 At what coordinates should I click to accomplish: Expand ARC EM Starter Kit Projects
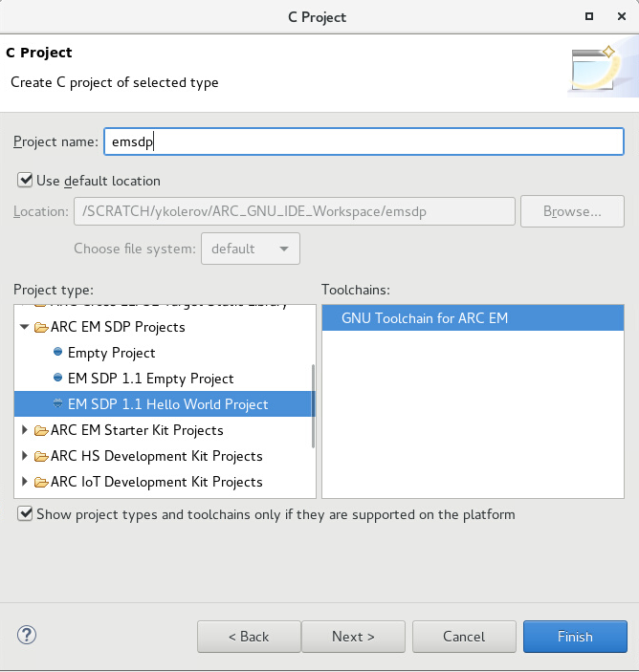click(x=25, y=430)
